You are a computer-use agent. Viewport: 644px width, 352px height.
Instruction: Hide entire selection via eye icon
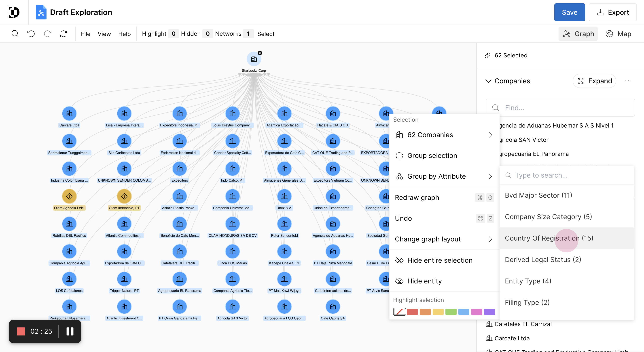click(x=399, y=260)
